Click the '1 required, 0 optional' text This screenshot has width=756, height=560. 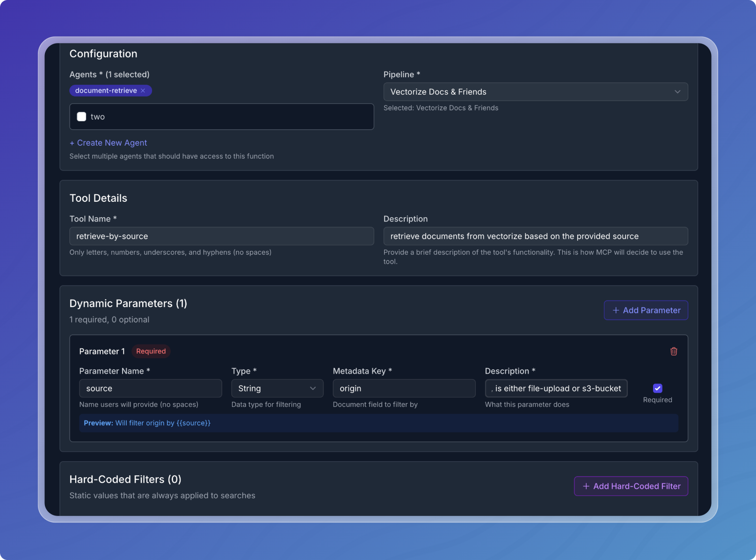tap(109, 320)
